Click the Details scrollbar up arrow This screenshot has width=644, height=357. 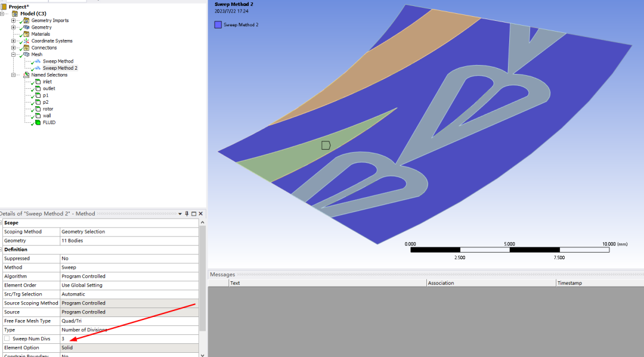coord(203,222)
